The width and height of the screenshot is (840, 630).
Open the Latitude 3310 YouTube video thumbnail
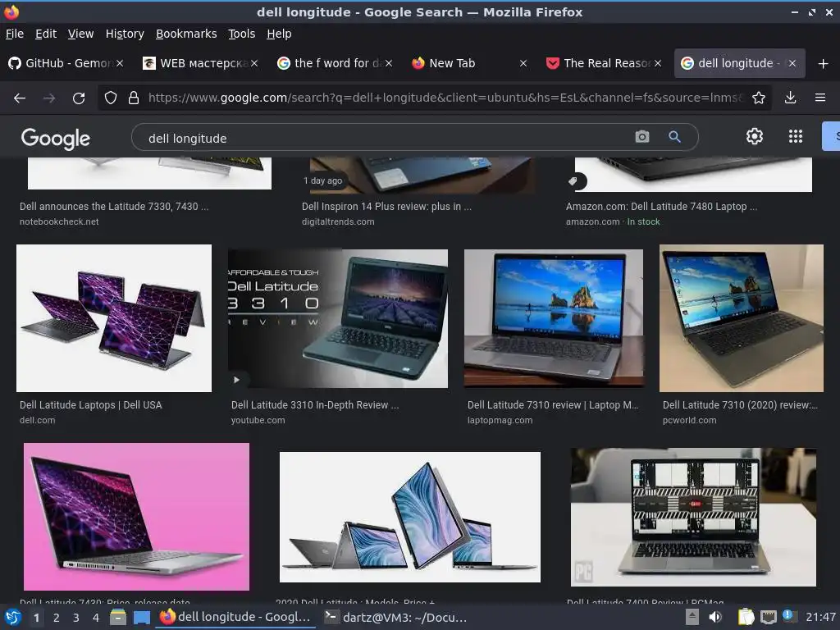[337, 318]
